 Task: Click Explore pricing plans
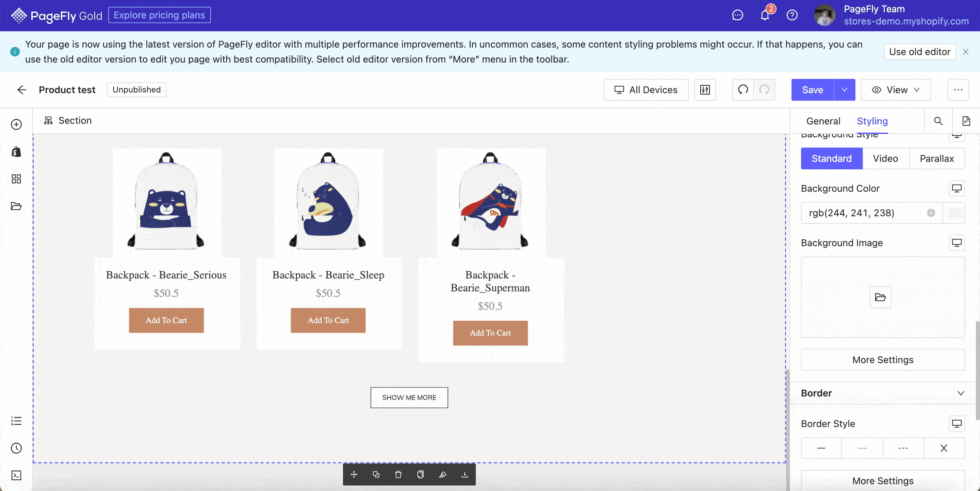[x=159, y=15]
